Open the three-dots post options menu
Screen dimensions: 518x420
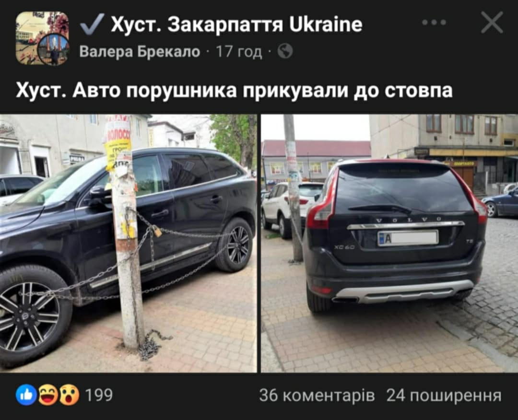(x=434, y=23)
